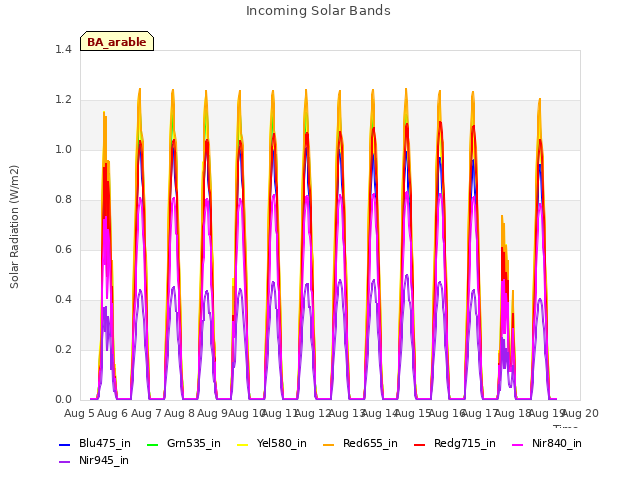
Task: Click the Aug 8 x-axis date label
Action: point(180,413)
